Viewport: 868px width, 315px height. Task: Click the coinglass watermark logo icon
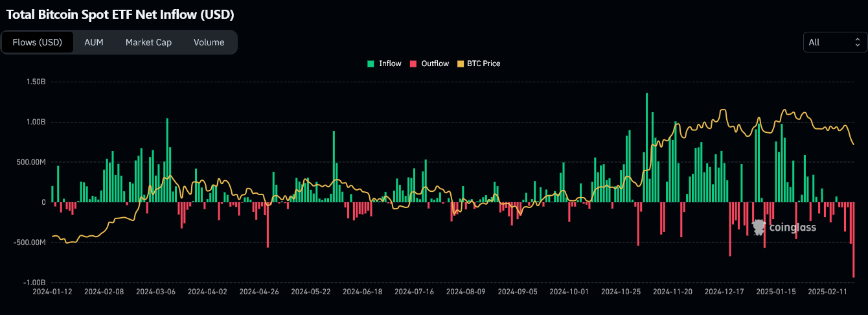point(759,226)
